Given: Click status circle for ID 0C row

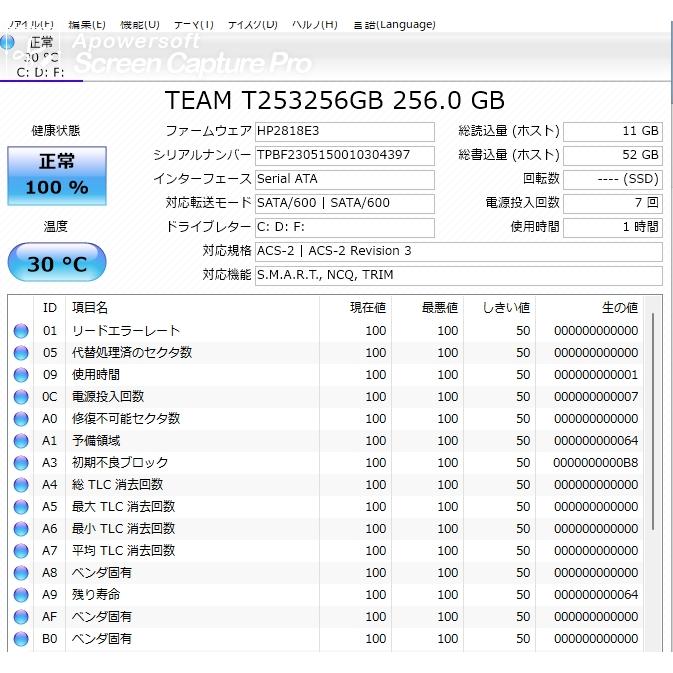Looking at the screenshot, I should (x=21, y=397).
